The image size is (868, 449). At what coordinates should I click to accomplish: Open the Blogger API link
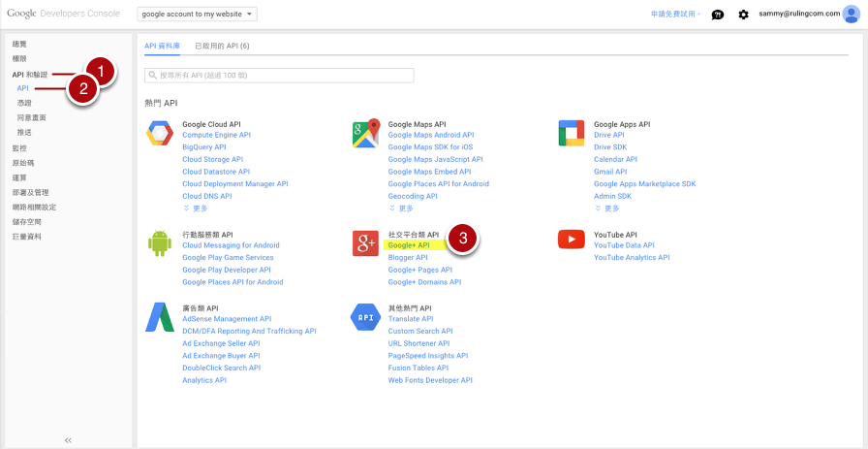(408, 257)
